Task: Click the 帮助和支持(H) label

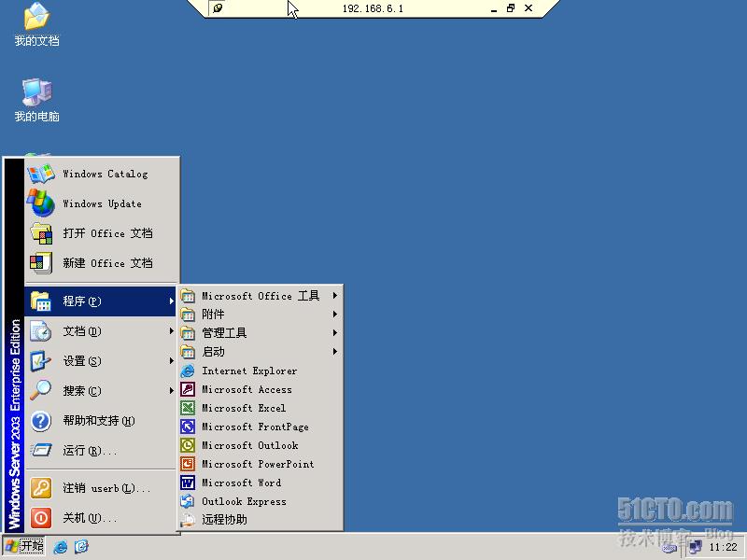Action: click(99, 421)
